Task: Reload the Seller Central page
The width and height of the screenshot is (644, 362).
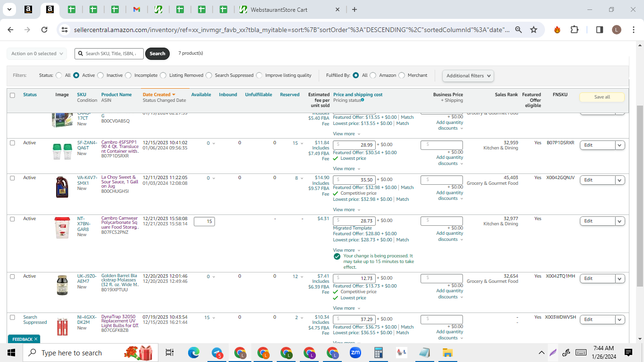Action: 44,30
